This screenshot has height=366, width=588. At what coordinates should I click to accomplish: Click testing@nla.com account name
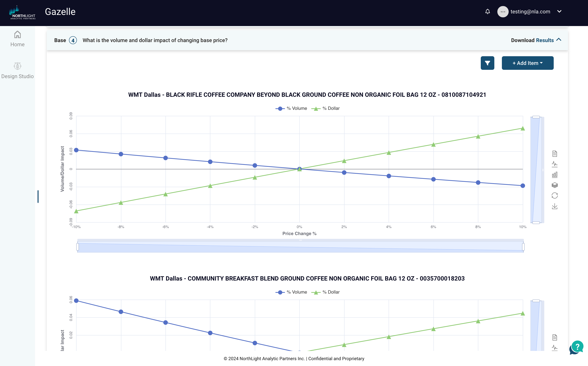[x=530, y=12]
